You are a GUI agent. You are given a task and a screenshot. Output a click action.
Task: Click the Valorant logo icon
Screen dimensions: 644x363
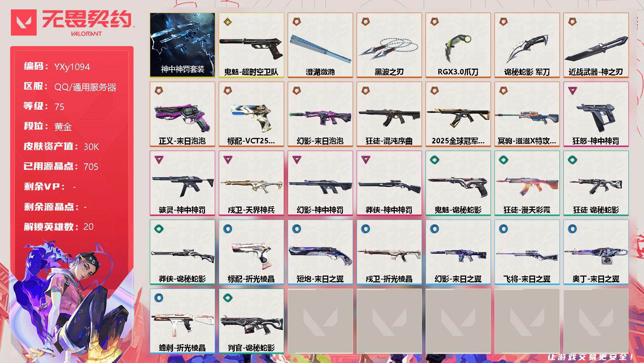(x=24, y=23)
